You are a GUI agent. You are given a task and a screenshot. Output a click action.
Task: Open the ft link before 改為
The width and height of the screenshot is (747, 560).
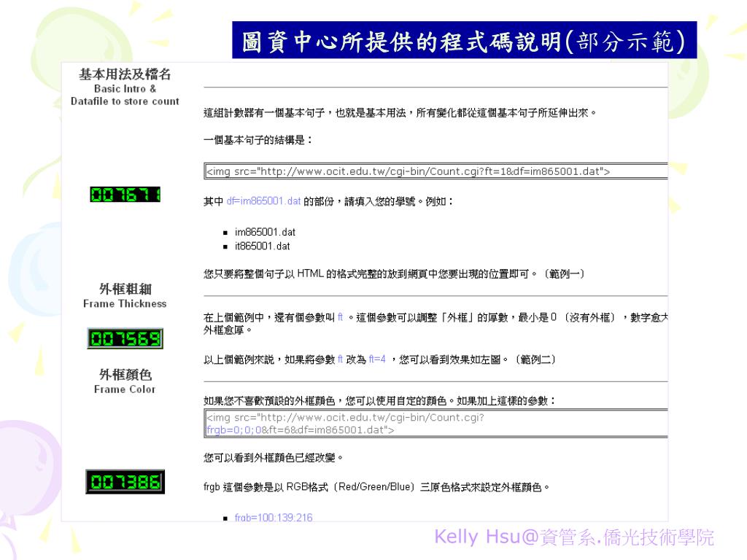(340, 359)
